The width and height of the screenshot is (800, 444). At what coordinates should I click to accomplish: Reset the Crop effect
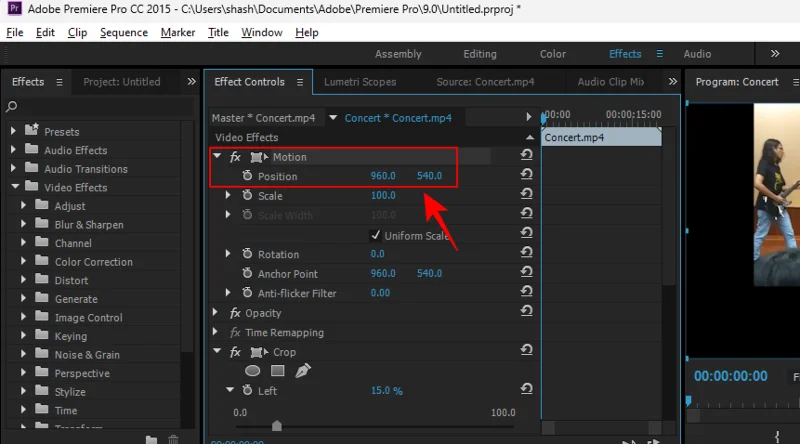click(526, 351)
